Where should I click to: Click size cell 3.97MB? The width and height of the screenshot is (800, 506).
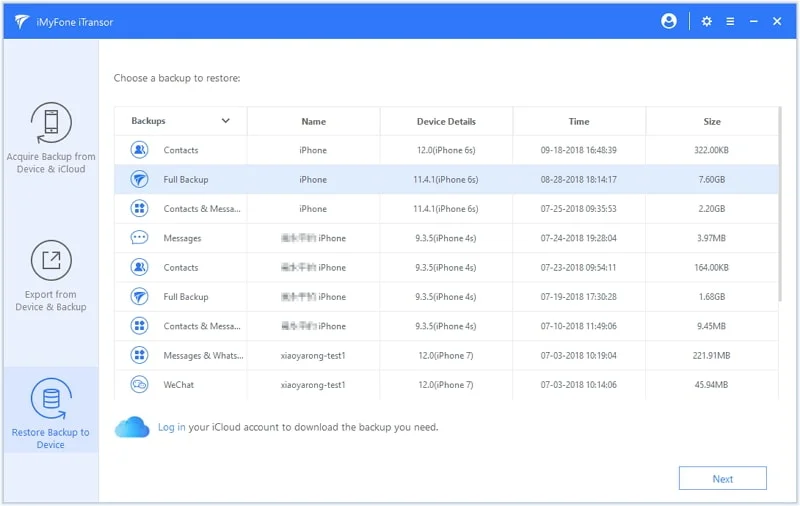(x=711, y=238)
